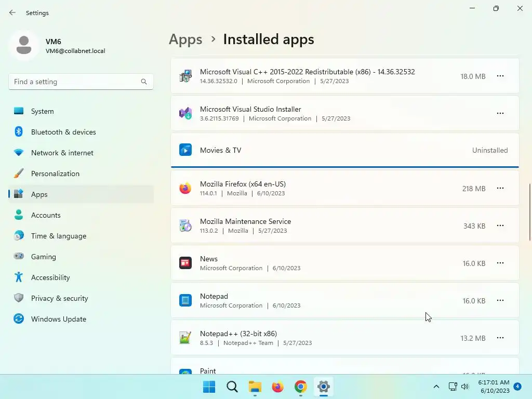532x399 pixels.
Task: Click the Apps breadcrumb link
Action: [x=185, y=39]
